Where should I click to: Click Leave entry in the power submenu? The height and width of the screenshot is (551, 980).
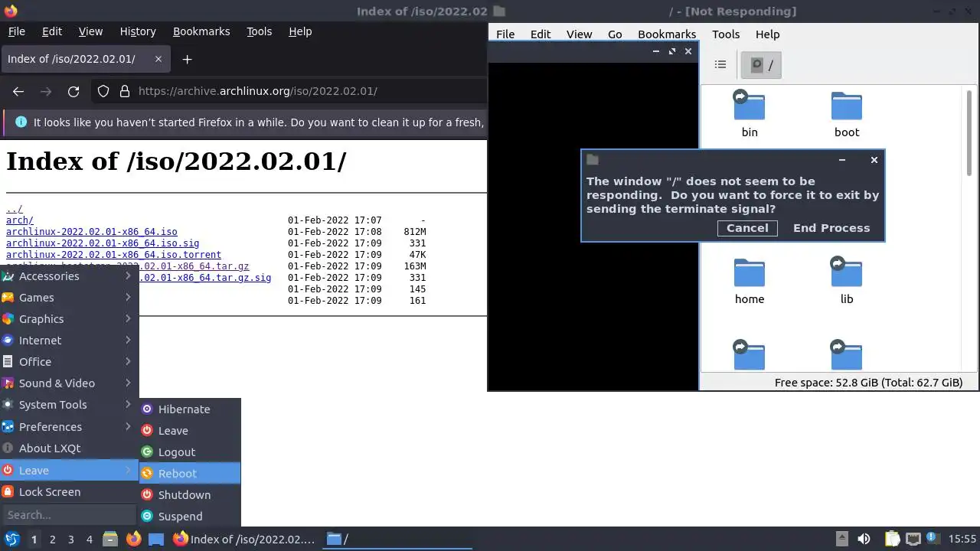pos(190,431)
